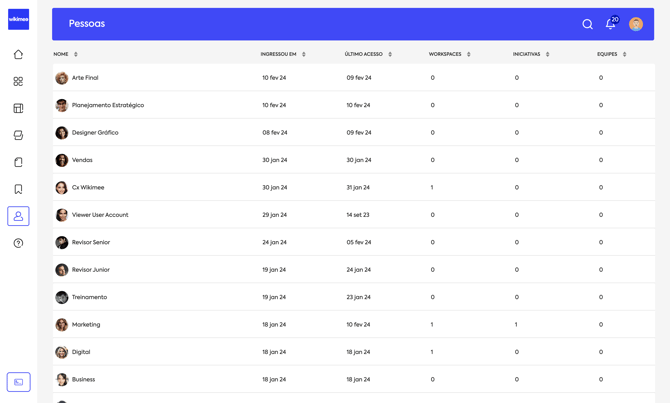Open the help question mark icon
670x403 pixels.
(x=18, y=243)
